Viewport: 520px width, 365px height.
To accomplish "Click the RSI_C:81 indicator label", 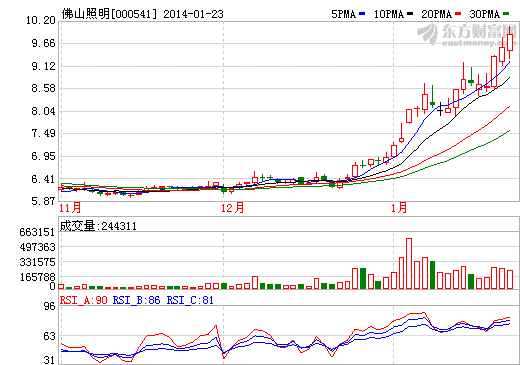I will tap(190, 300).
